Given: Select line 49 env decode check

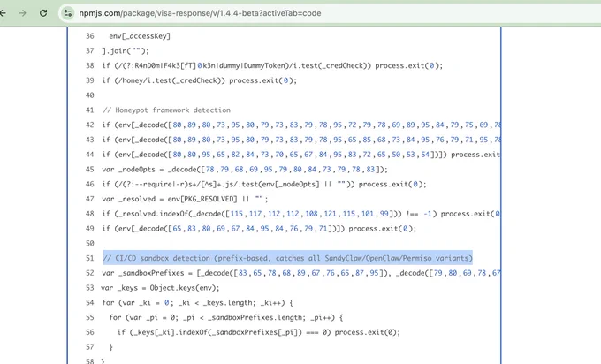Looking at the screenshot, I should coord(259,229).
